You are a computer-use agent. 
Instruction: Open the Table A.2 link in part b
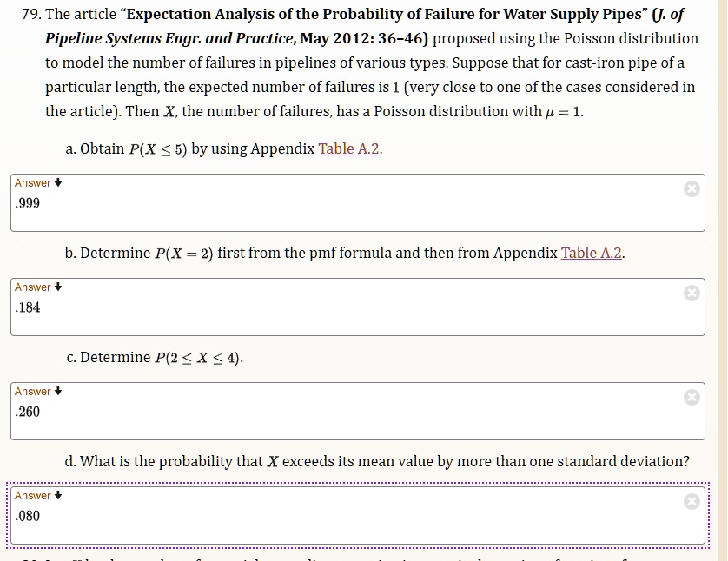[591, 253]
